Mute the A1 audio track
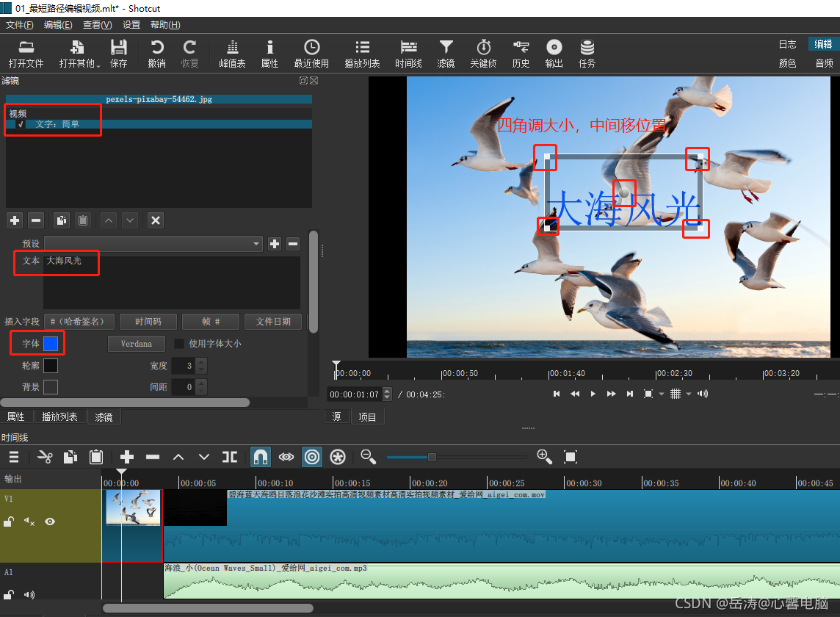 tap(29, 594)
